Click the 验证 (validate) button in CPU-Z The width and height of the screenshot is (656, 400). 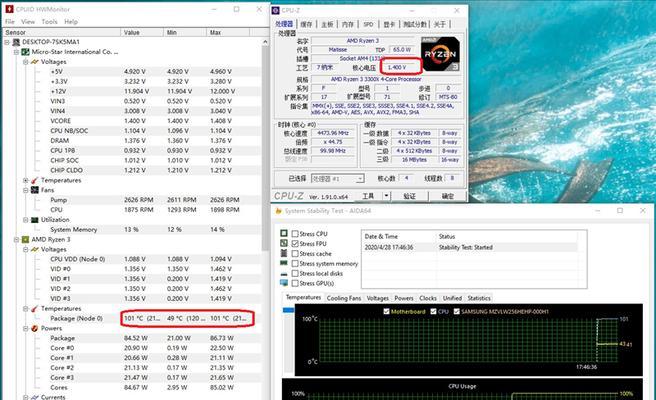pyautogui.click(x=409, y=196)
